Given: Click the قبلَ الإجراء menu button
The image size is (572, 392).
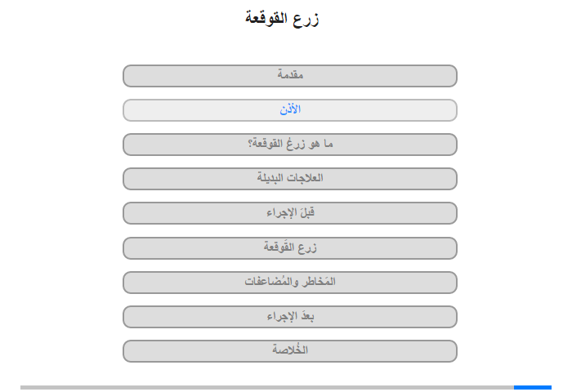Looking at the screenshot, I should pos(290,213).
